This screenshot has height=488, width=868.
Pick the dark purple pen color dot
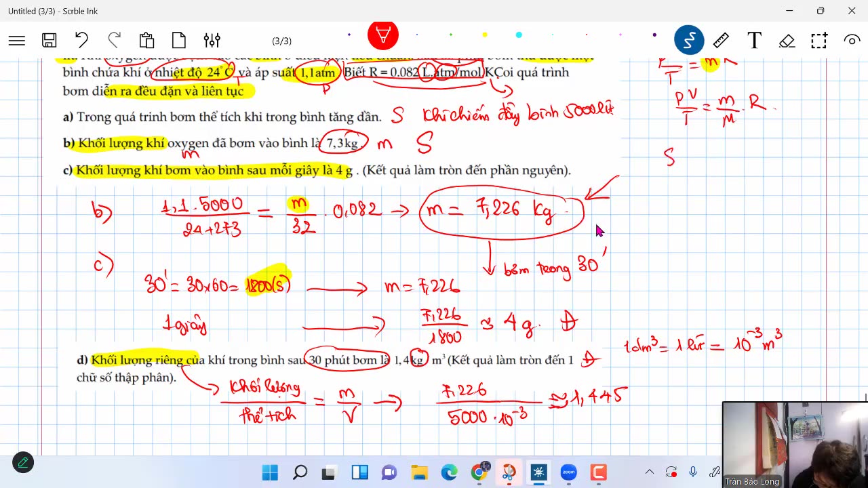(349, 35)
